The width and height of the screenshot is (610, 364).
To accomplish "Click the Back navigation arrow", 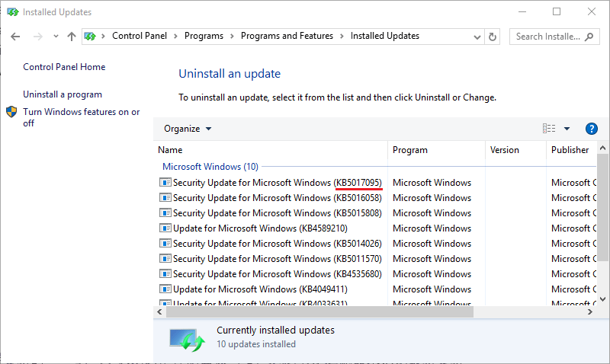I will click(x=15, y=37).
